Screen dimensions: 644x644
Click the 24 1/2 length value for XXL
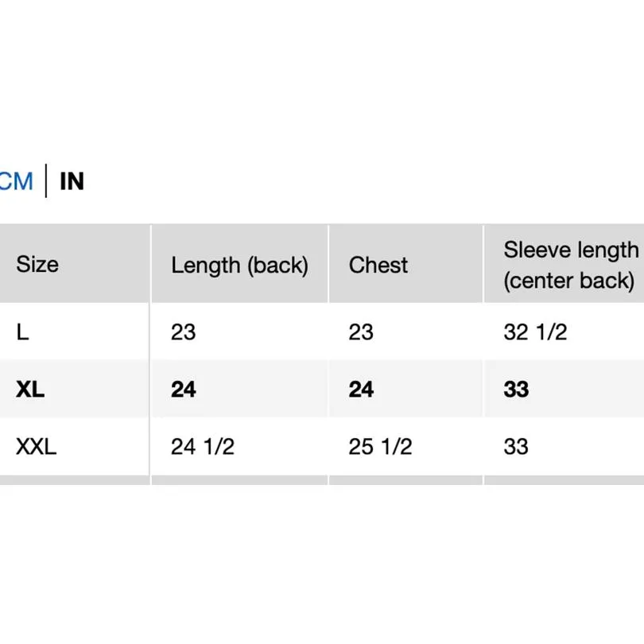(x=203, y=446)
